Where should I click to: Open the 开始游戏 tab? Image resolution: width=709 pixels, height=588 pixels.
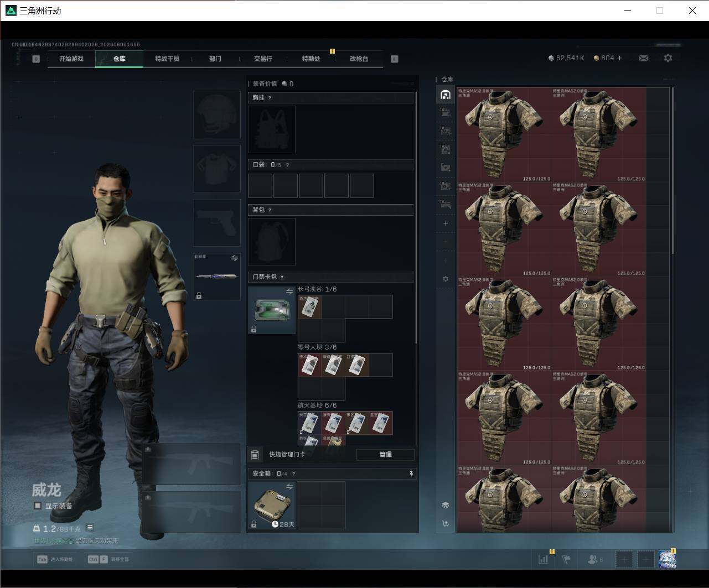71,59
